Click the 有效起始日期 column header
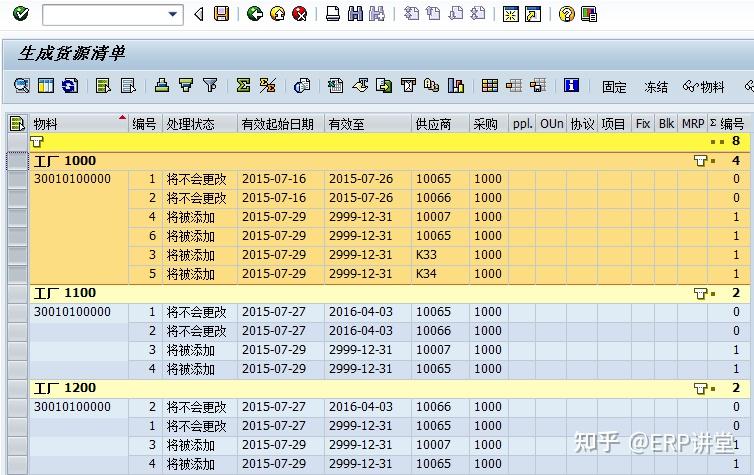Viewport: 754px width, 475px height. (281, 124)
